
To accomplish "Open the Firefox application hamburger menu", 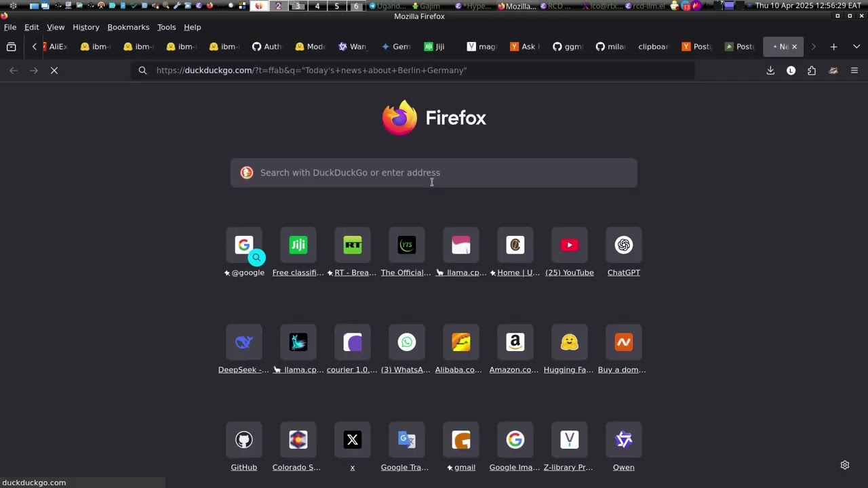I will pyautogui.click(x=854, y=70).
